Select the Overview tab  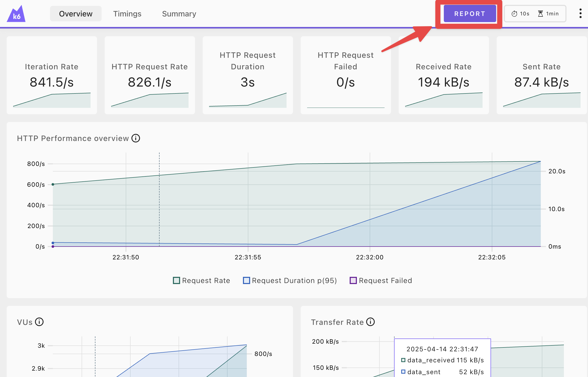[x=76, y=14]
